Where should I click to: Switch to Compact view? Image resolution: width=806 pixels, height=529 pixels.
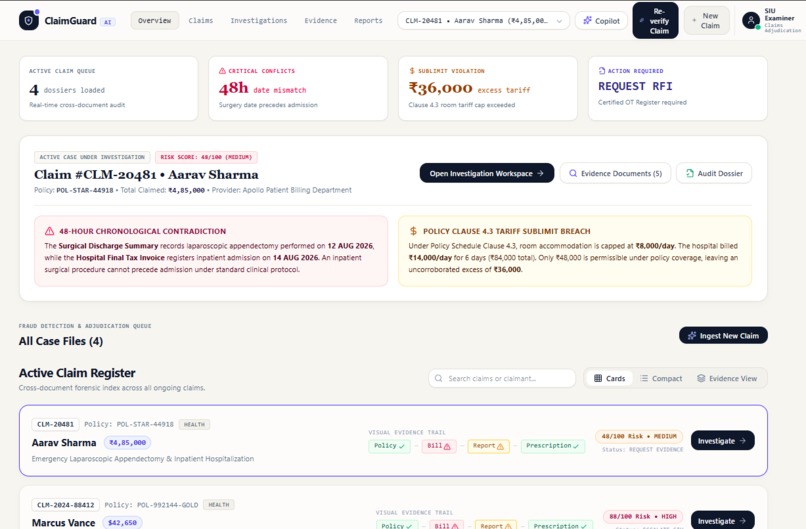click(661, 378)
